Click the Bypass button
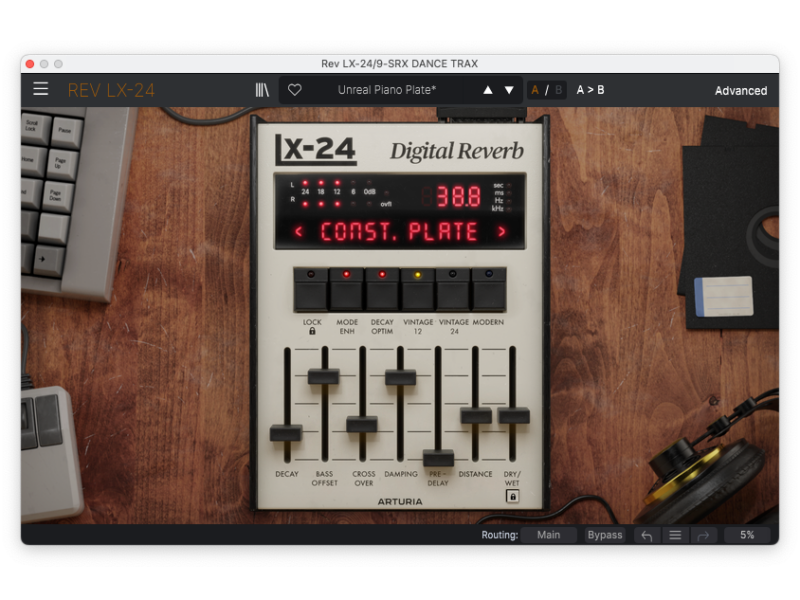 pyautogui.click(x=605, y=535)
